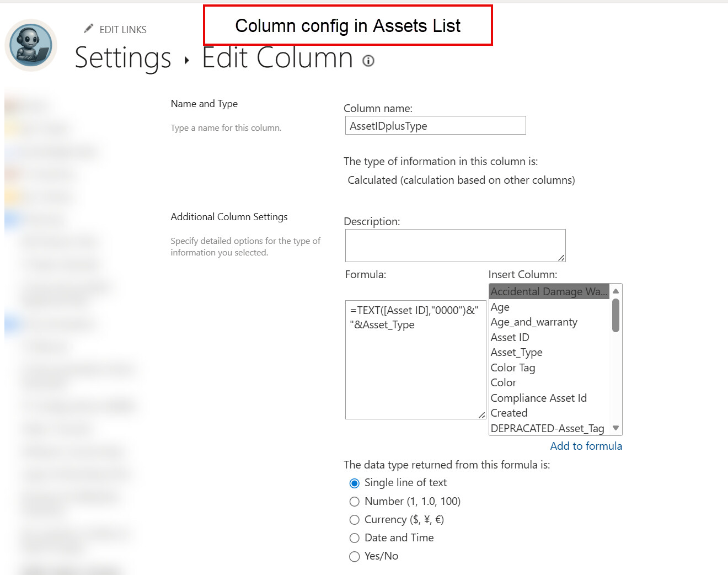Click the Insert Column scrollbar thumb
The image size is (728, 575).
tap(615, 316)
